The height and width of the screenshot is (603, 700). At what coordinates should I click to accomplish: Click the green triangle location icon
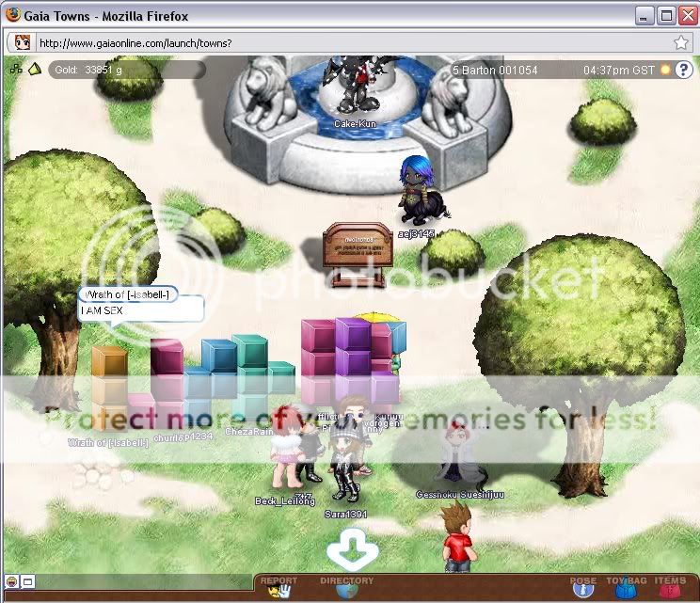pyautogui.click(x=35, y=69)
